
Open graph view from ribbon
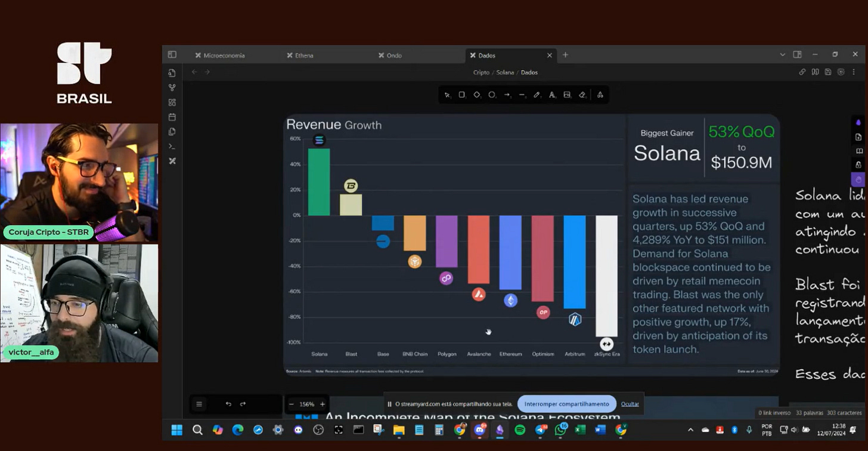point(172,88)
